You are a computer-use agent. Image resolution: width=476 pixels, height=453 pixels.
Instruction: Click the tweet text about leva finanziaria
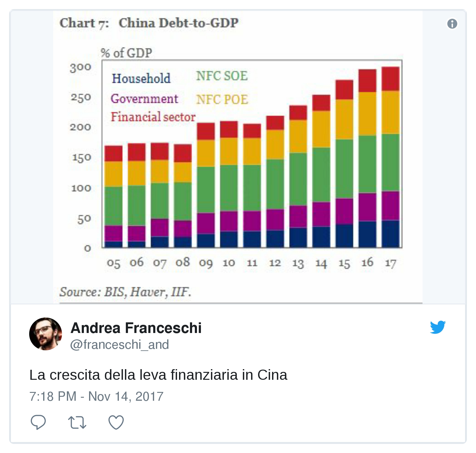[x=158, y=375]
